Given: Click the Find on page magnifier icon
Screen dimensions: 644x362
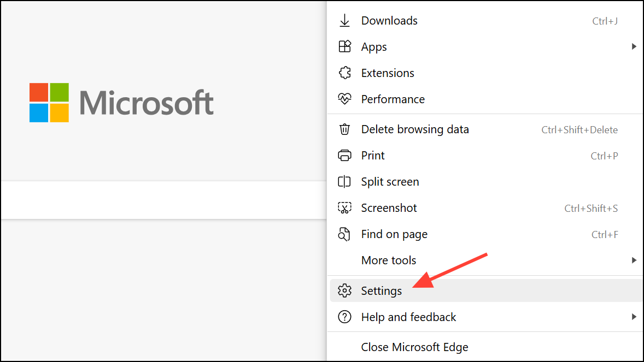Looking at the screenshot, I should 345,234.
